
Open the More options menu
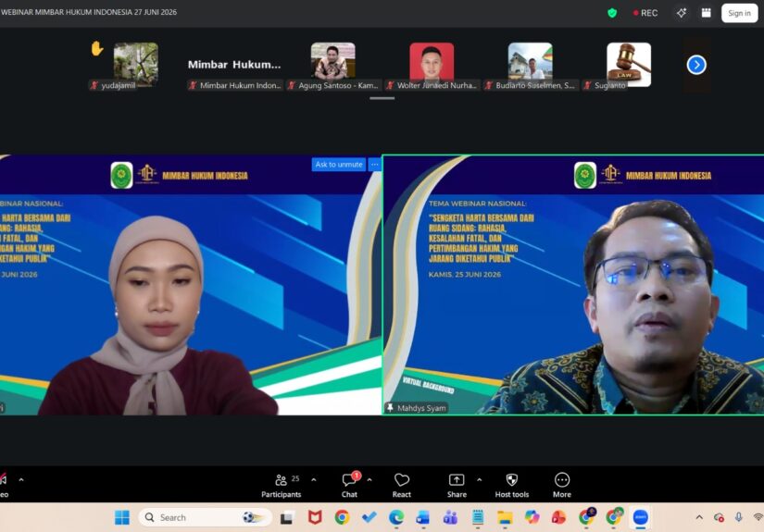(x=562, y=485)
